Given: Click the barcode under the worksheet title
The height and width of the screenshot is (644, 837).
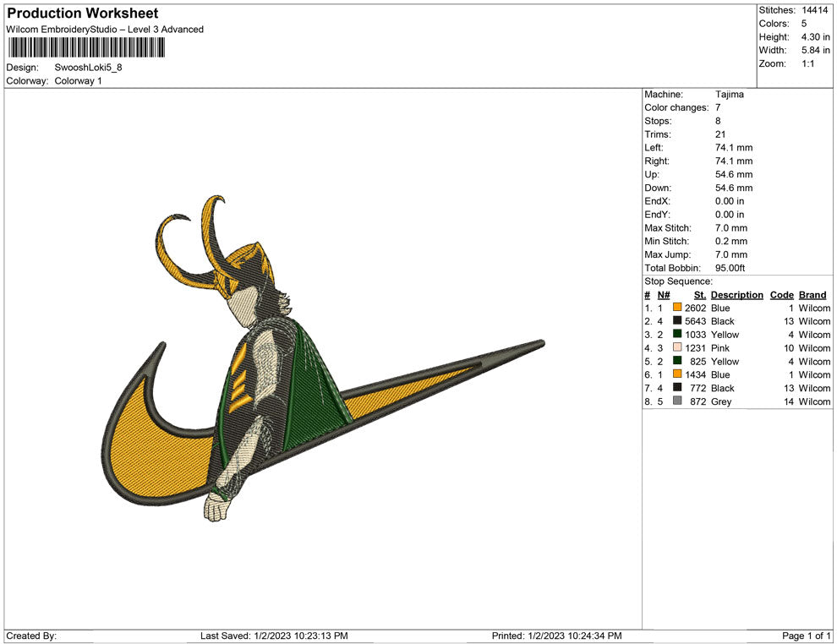Looking at the screenshot, I should pos(86,48).
